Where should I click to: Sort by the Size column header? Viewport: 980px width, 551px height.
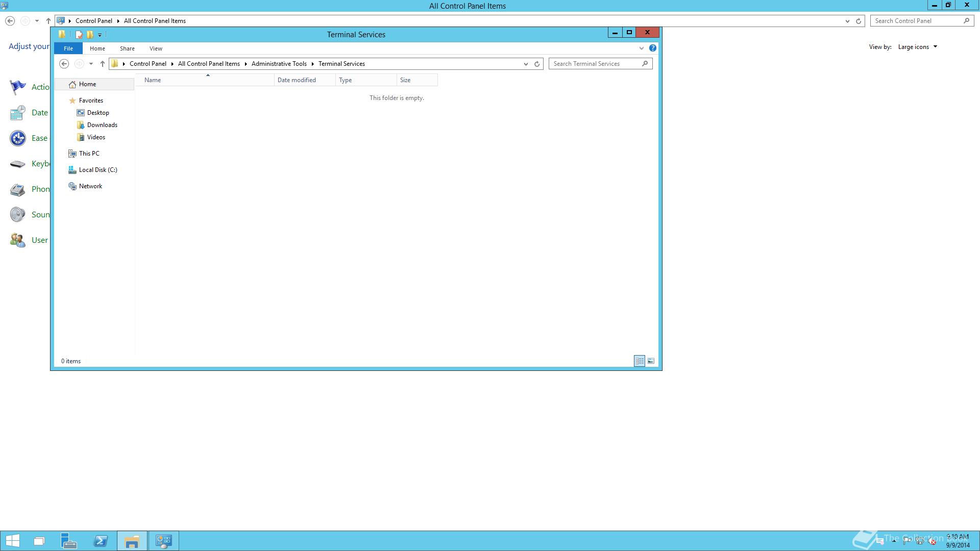417,80
